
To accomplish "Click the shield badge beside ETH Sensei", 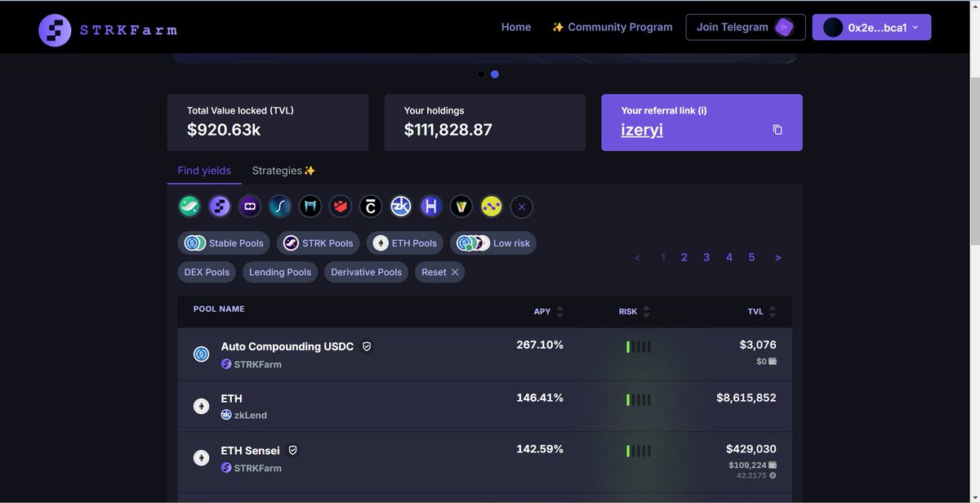I will (292, 450).
